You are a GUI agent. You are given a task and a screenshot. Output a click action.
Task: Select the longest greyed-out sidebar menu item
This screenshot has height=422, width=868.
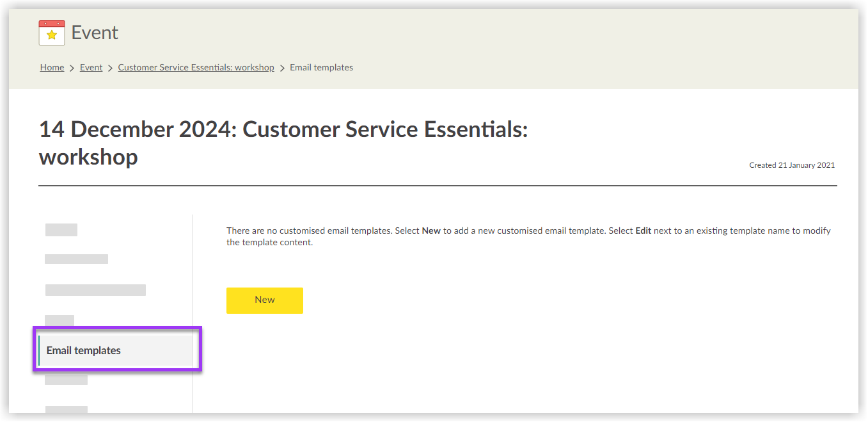[95, 290]
